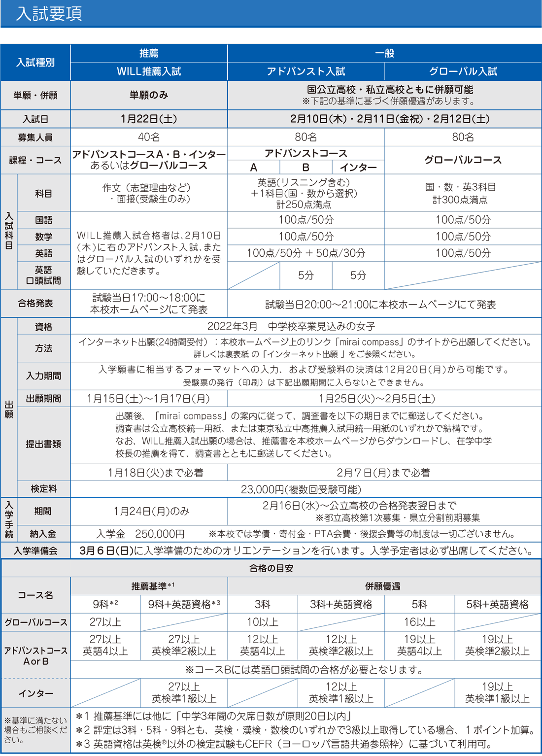The image size is (542, 756).
Task: Click the 提出書類 row label
Action: pos(44,444)
